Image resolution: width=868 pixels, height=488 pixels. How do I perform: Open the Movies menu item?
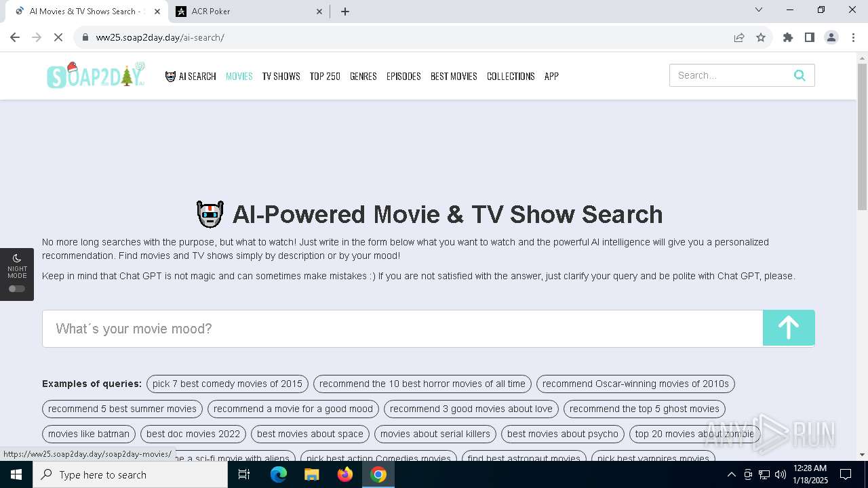coord(239,76)
